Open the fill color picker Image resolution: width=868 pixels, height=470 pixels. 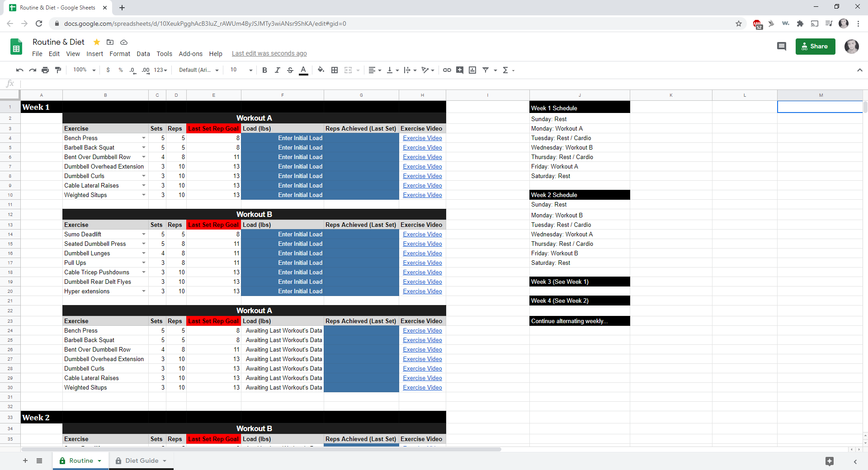point(321,70)
